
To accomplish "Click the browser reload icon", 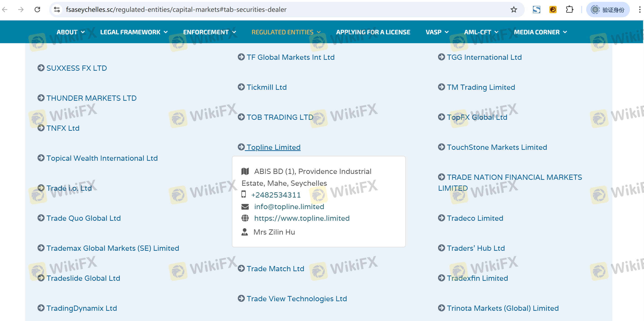I will tap(37, 10).
